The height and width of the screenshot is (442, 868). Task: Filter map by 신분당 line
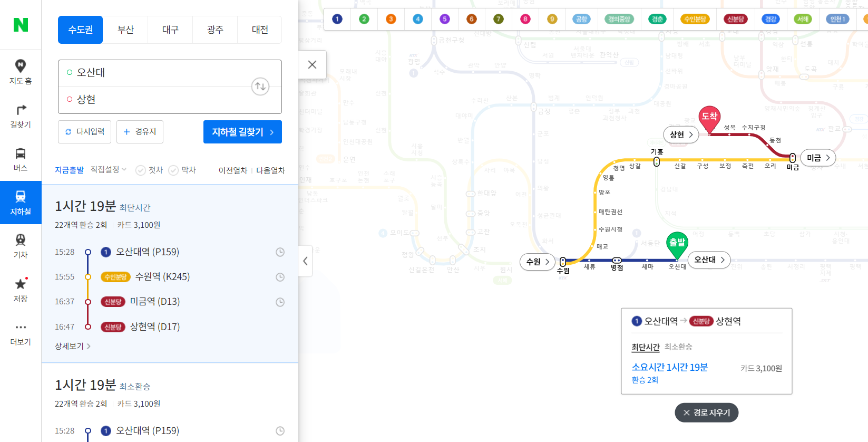pyautogui.click(x=735, y=19)
